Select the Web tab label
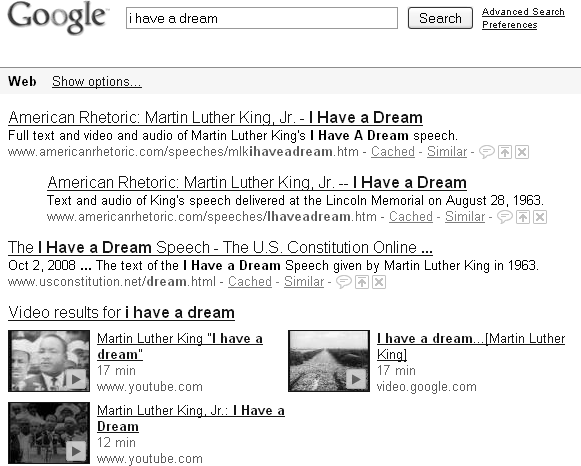This screenshot has width=581, height=466. point(22,81)
